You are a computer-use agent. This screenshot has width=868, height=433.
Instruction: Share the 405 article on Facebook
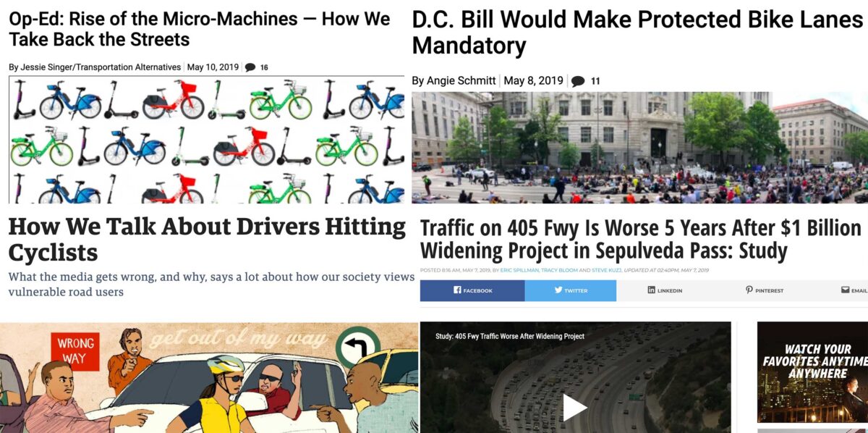coord(472,290)
